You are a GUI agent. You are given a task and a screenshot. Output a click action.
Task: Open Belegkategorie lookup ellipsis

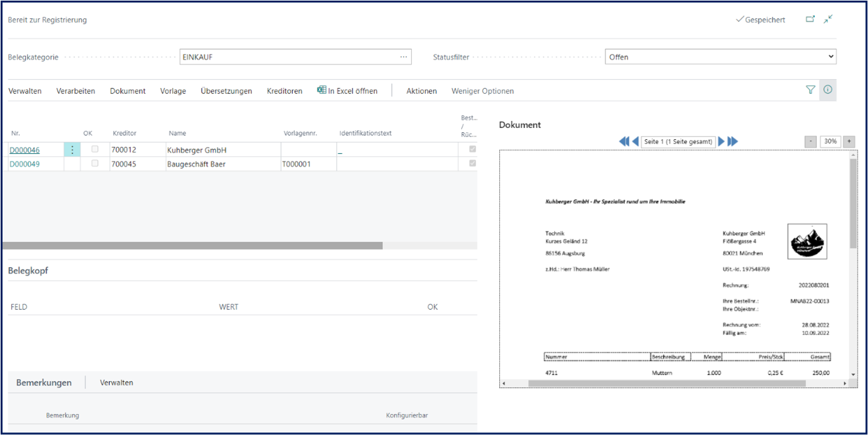(x=404, y=57)
